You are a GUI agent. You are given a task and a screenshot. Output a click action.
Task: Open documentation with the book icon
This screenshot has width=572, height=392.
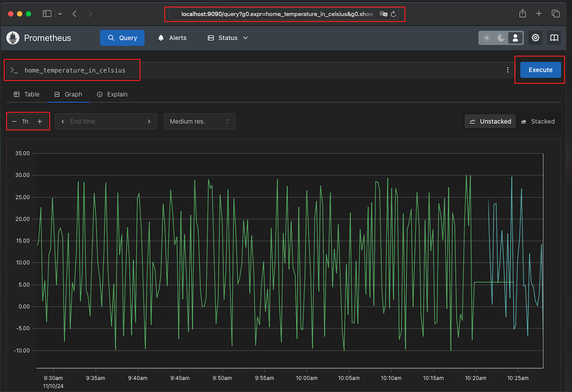tap(554, 38)
